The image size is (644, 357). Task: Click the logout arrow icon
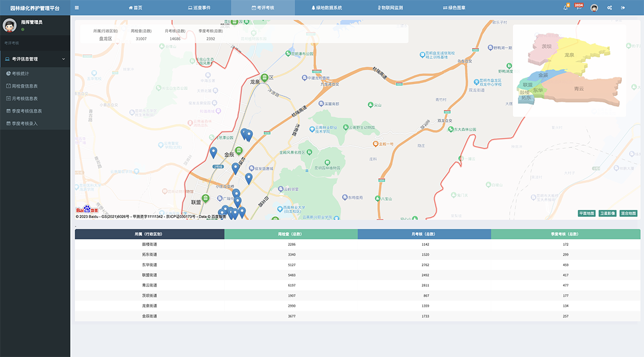pyautogui.click(x=623, y=8)
